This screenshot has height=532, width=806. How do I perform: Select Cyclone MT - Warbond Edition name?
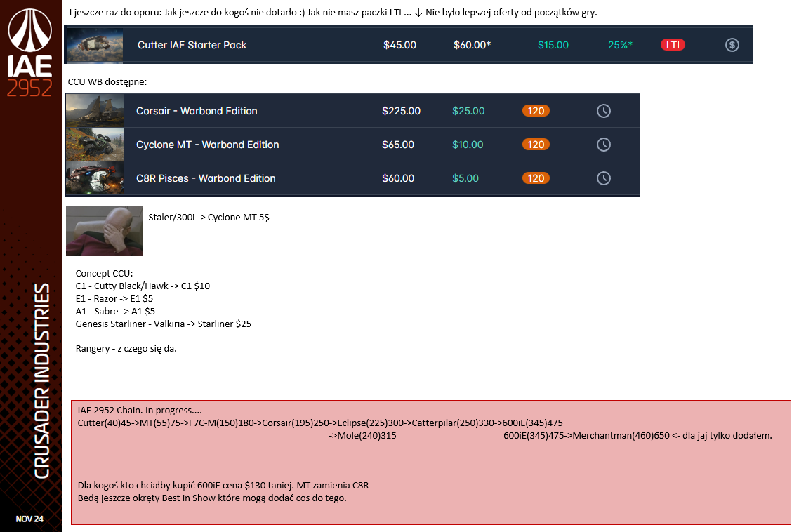pyautogui.click(x=207, y=145)
